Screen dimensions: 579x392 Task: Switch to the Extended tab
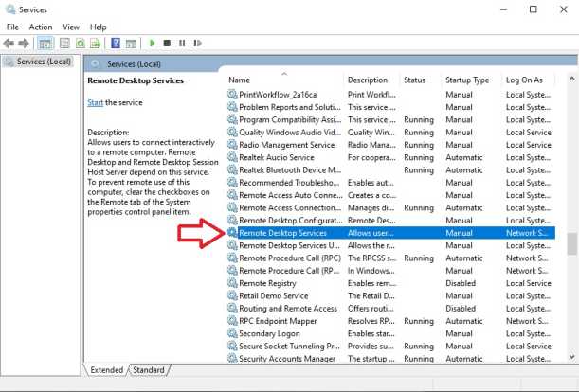click(106, 370)
